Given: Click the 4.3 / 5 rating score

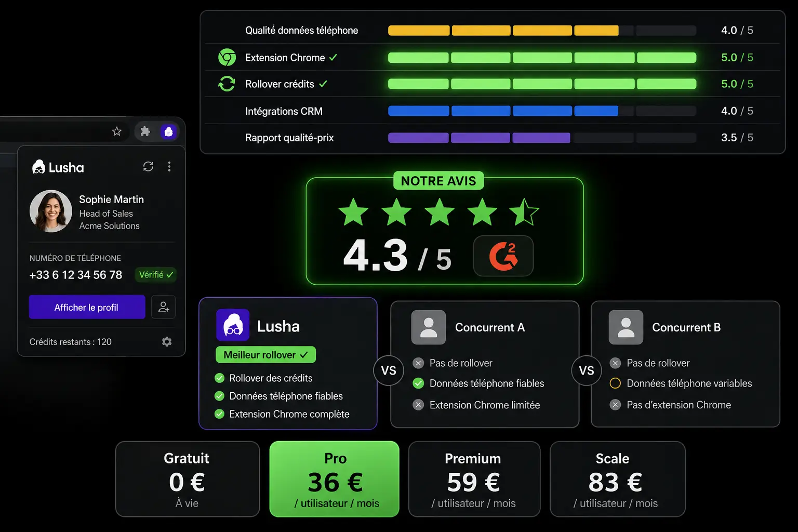Looking at the screenshot, I should 397,256.
